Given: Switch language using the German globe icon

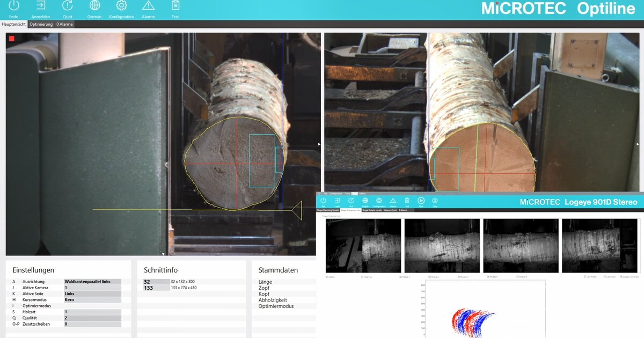Looking at the screenshot, I should point(94,6).
